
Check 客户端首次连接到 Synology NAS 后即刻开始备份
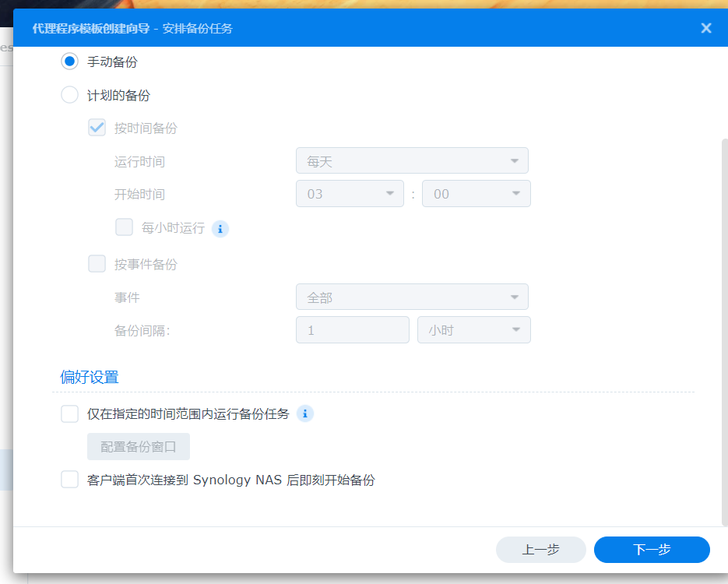(69, 480)
